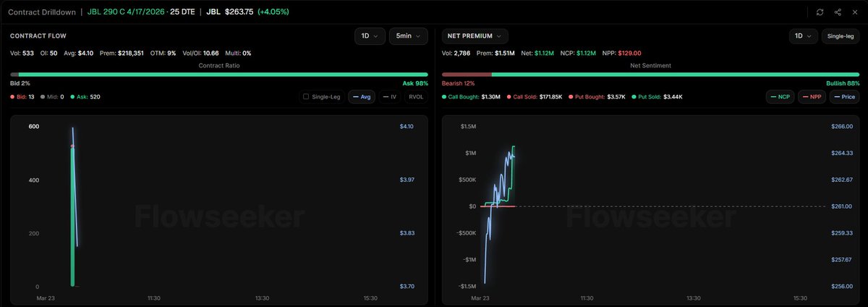
Task: Click the Put Sold legend dot
Action: 634,96
